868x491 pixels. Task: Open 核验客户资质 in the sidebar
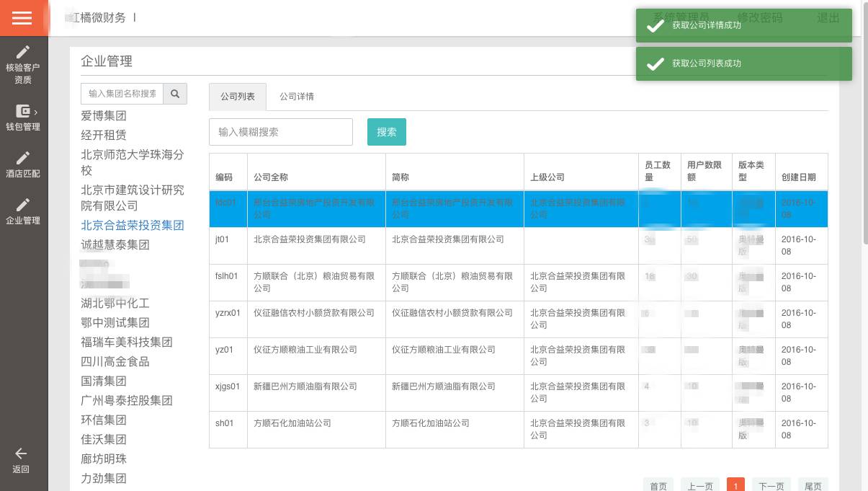23,65
